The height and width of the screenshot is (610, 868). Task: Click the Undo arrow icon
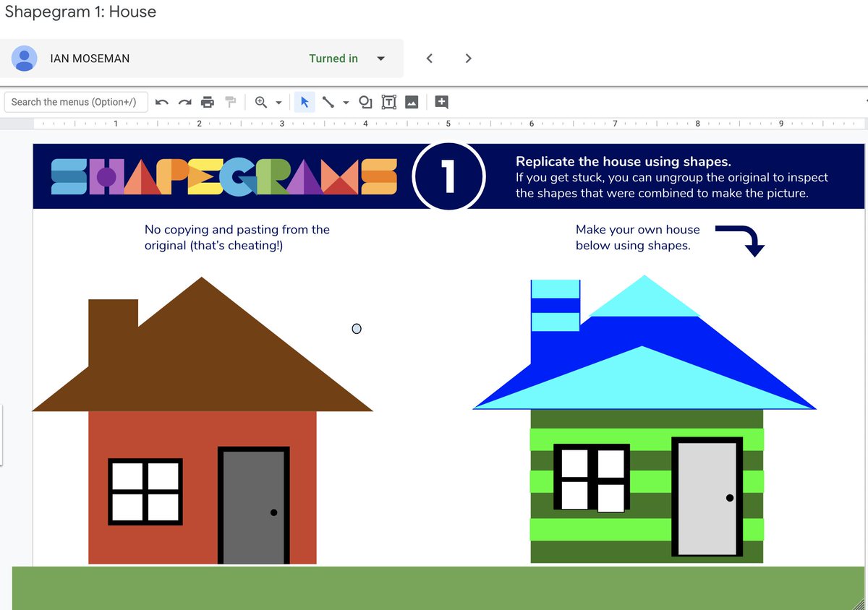[x=162, y=102]
